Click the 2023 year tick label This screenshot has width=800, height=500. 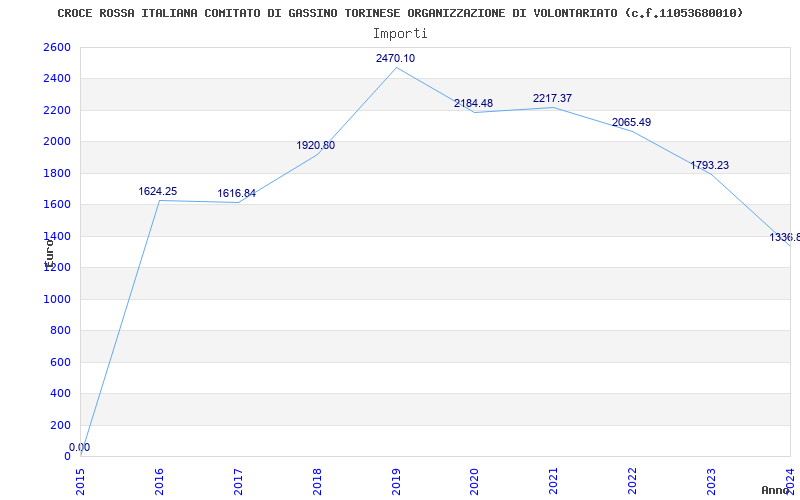click(x=712, y=480)
